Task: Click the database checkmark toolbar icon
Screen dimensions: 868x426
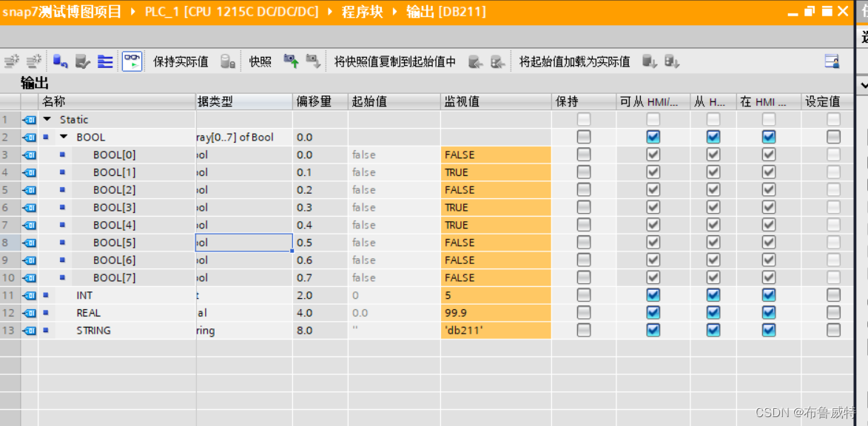Action: click(82, 61)
